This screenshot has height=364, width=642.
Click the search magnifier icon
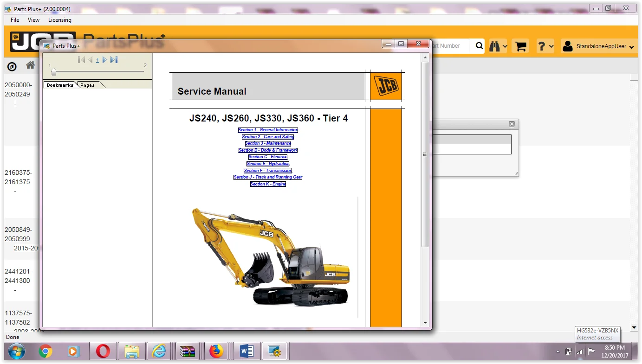tap(480, 46)
